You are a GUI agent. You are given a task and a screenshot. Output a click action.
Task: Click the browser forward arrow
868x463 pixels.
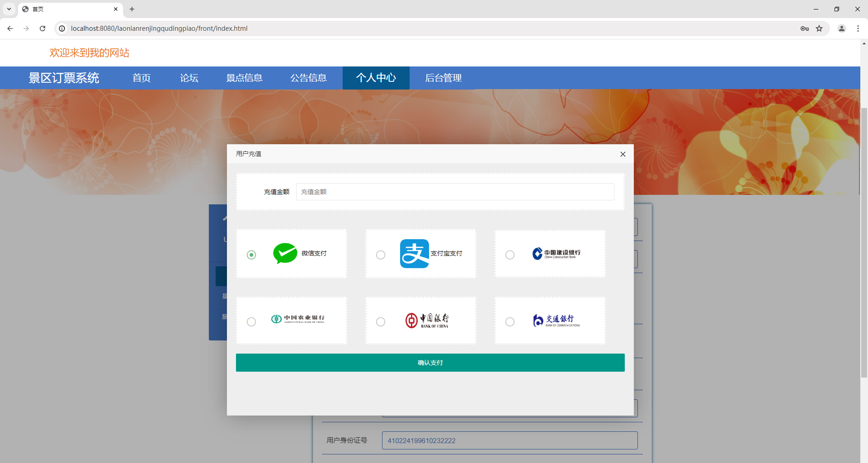click(x=26, y=28)
